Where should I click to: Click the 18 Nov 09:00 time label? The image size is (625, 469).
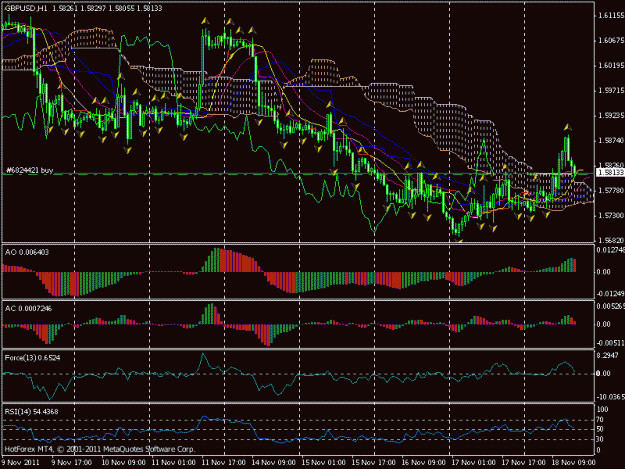pyautogui.click(x=573, y=462)
